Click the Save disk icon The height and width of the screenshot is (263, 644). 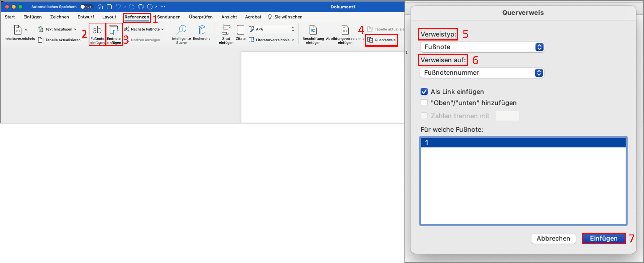pyautogui.click(x=109, y=7)
